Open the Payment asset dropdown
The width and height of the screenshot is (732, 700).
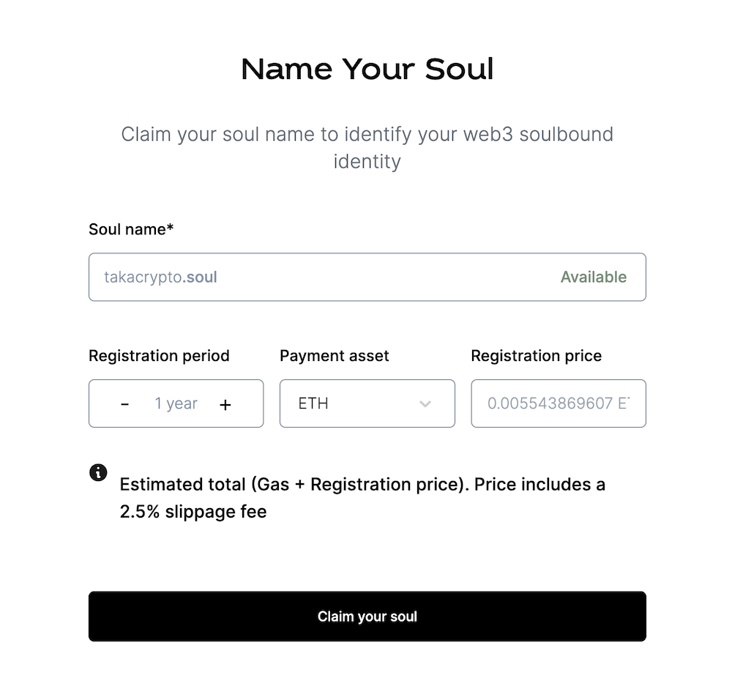(x=367, y=403)
